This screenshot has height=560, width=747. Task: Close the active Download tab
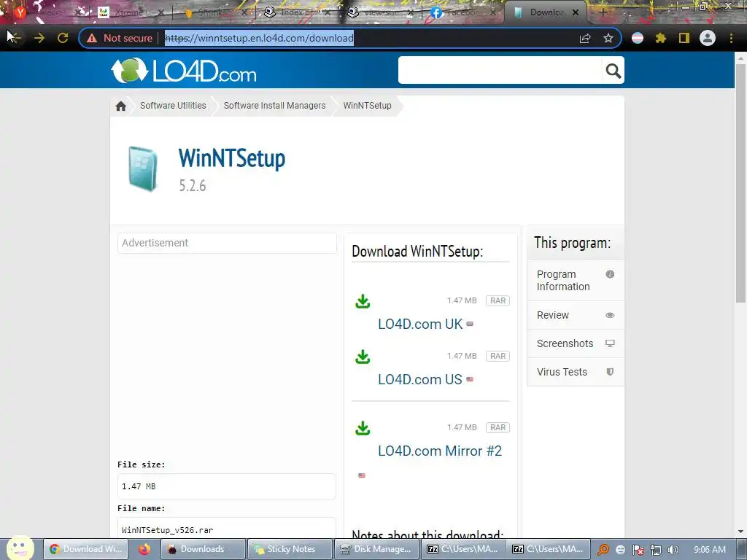(576, 12)
